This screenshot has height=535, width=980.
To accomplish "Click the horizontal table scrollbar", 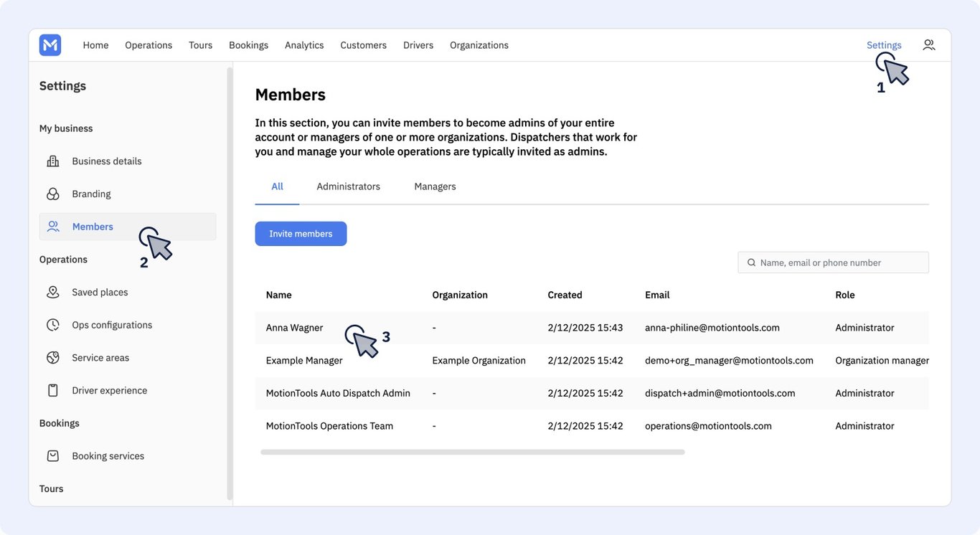I will 473,453.
